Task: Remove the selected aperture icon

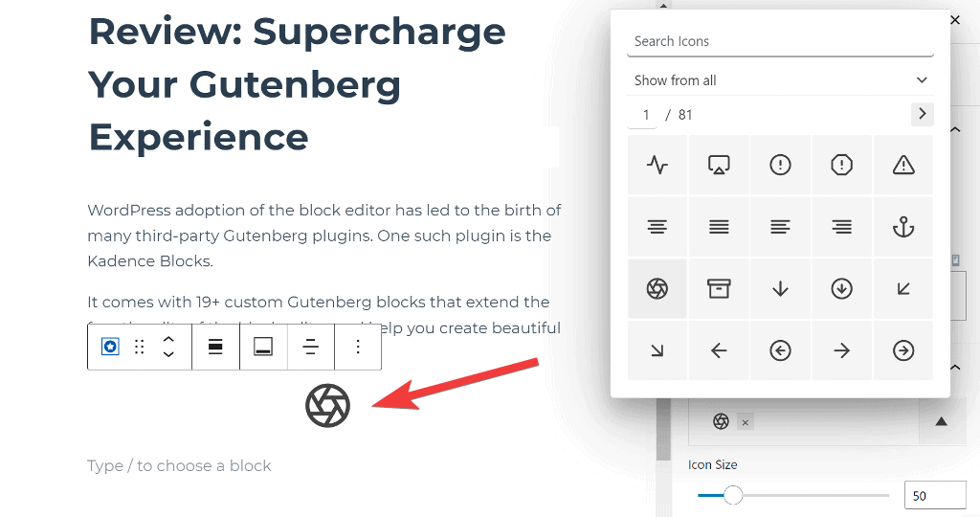Action: pos(746,422)
